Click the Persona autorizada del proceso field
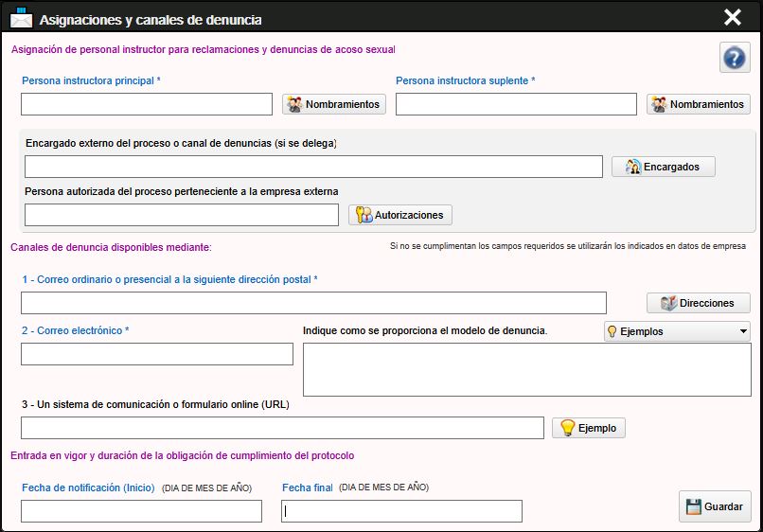 pos(182,215)
